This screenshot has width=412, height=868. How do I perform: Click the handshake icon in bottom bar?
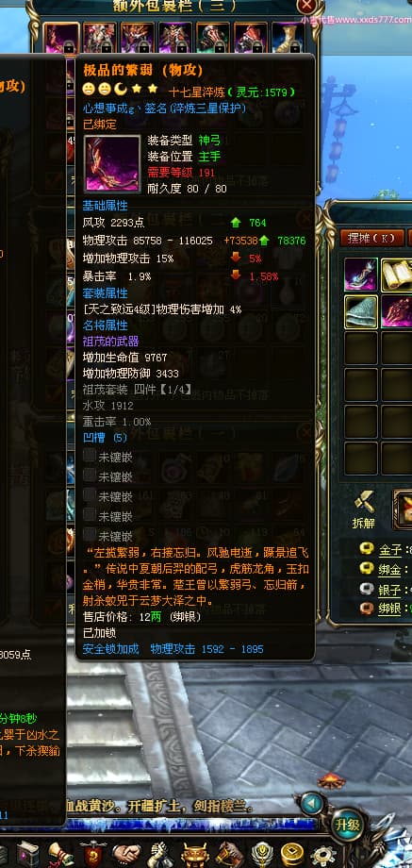click(x=126, y=855)
